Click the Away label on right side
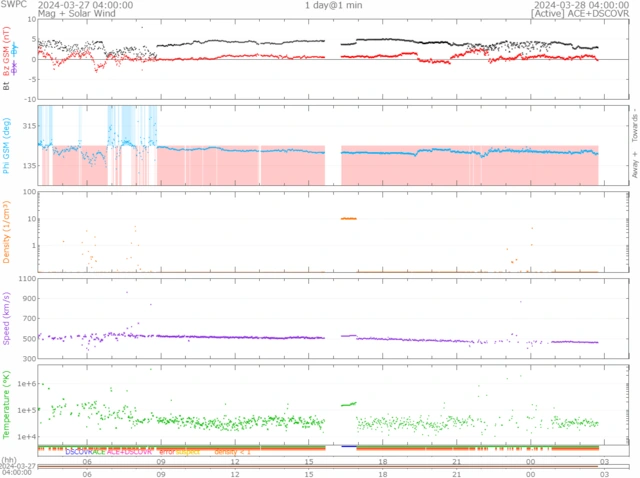The height and width of the screenshot is (478, 640). pos(633,168)
